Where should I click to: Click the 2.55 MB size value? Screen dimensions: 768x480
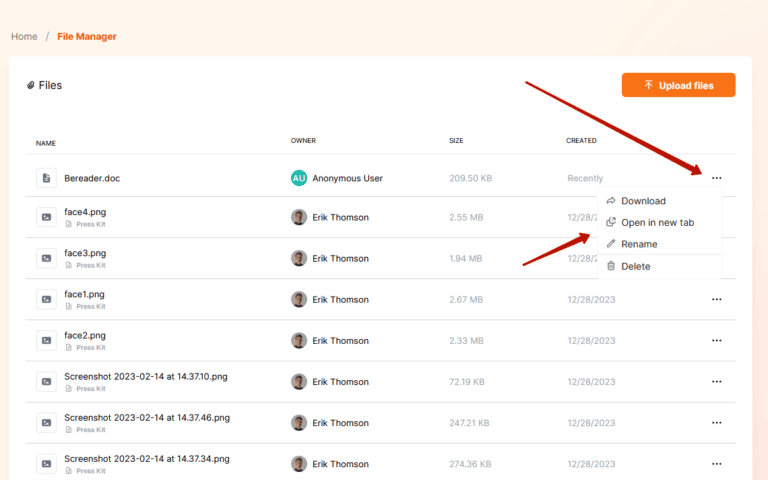tap(466, 217)
